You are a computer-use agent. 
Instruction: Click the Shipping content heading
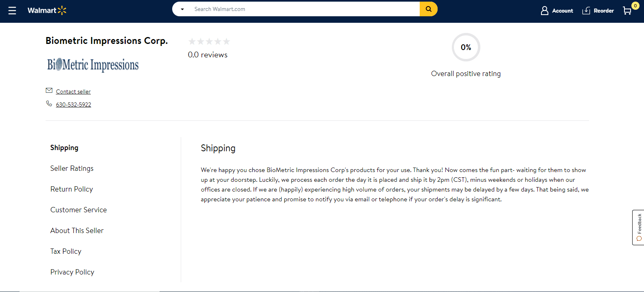[218, 148]
